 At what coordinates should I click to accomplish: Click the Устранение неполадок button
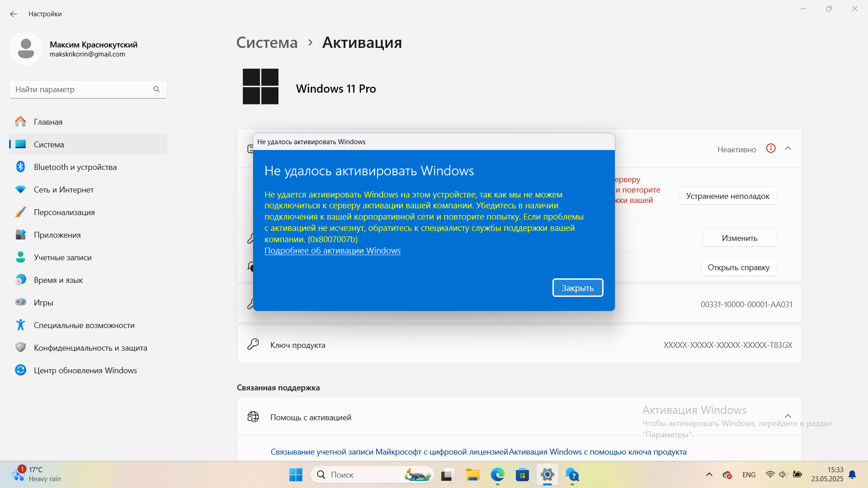(728, 196)
